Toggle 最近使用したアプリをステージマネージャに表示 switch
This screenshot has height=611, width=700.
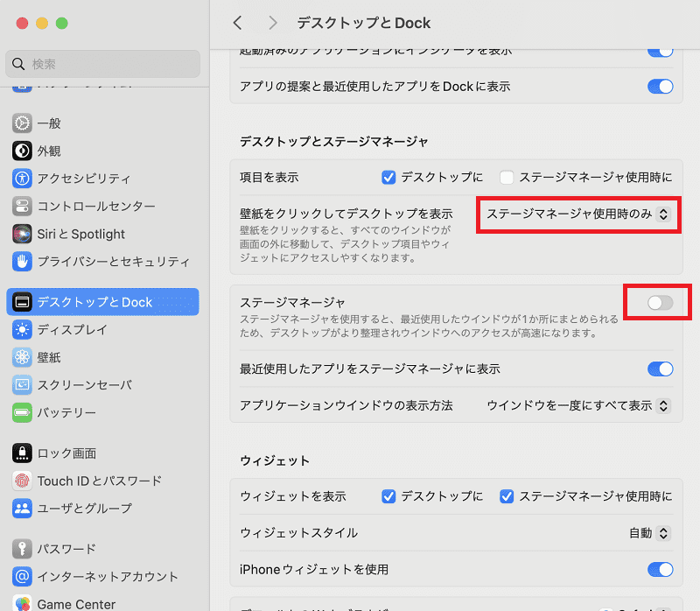click(x=661, y=369)
